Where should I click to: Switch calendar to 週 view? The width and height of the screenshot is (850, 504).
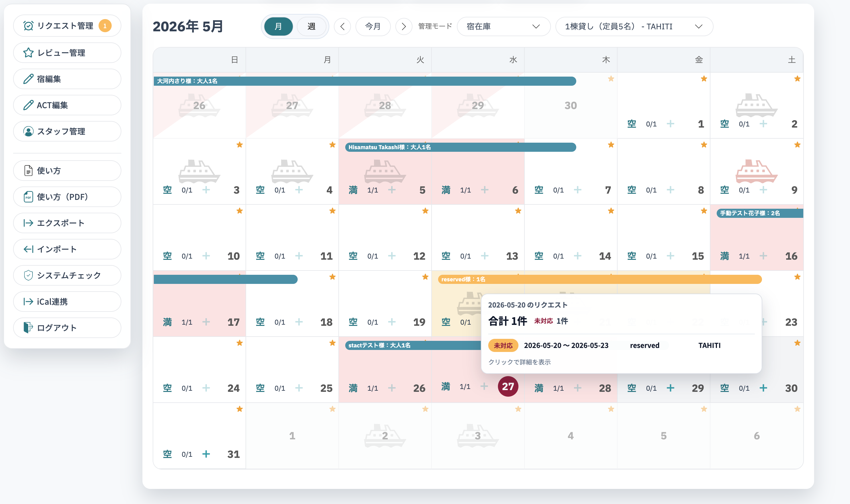[x=311, y=26]
